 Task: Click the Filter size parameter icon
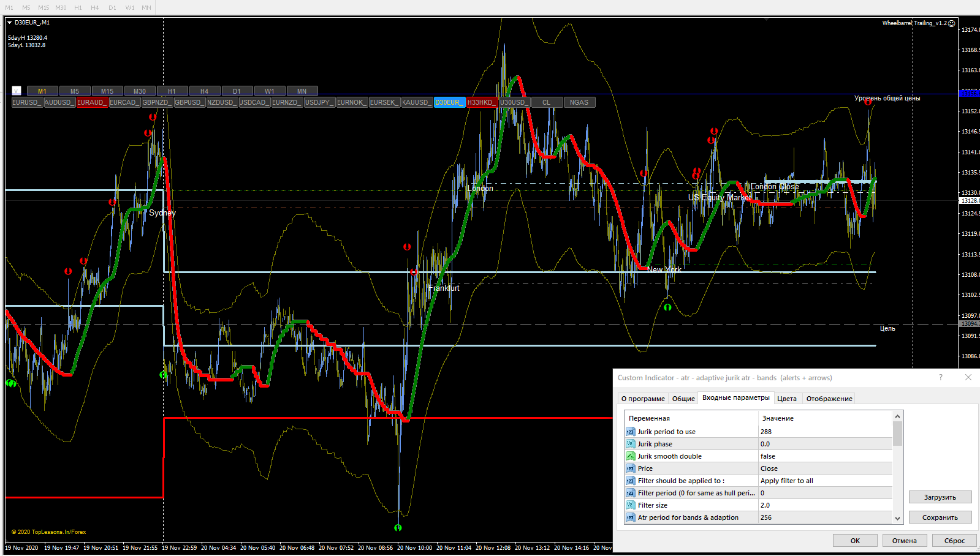[630, 505]
